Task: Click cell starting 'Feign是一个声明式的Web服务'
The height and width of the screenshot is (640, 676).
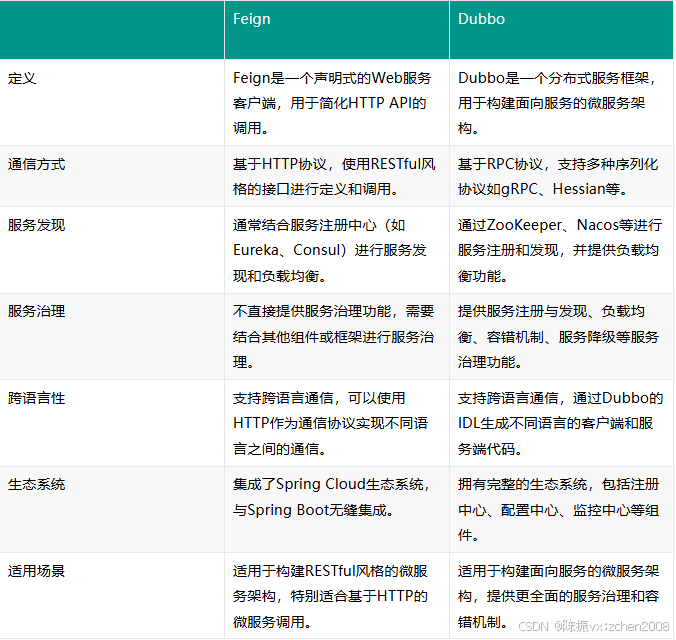Action: tap(337, 103)
